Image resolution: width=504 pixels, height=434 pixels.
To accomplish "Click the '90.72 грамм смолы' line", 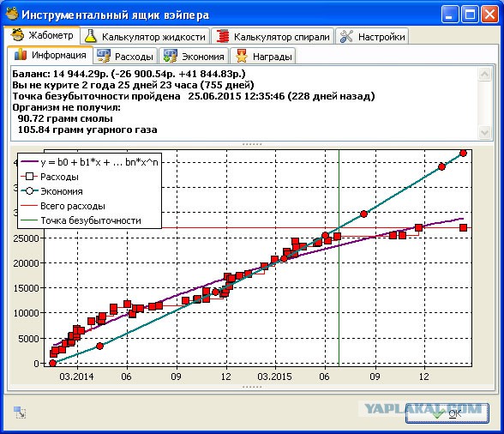I will tap(65, 118).
